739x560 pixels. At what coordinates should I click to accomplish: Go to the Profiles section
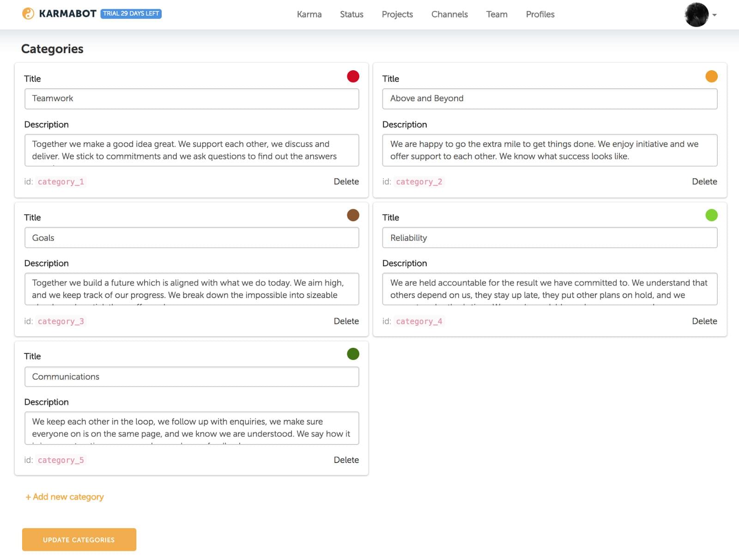[539, 14]
